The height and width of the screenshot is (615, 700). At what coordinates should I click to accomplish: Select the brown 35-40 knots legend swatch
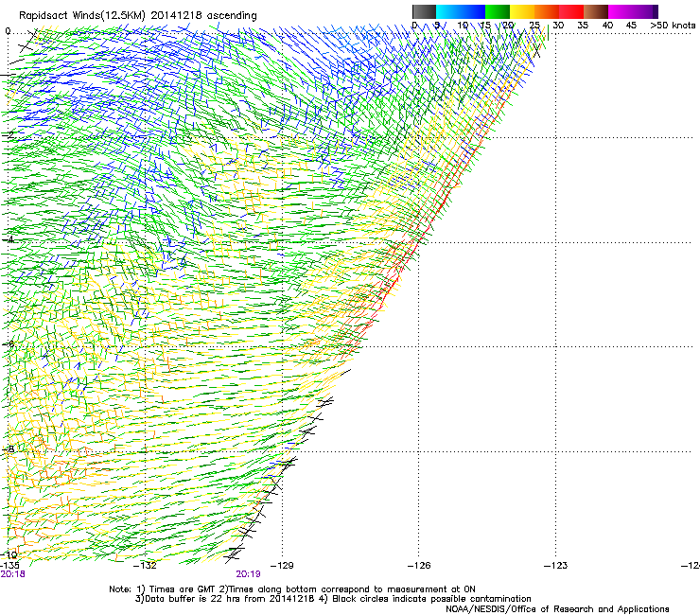(596, 11)
